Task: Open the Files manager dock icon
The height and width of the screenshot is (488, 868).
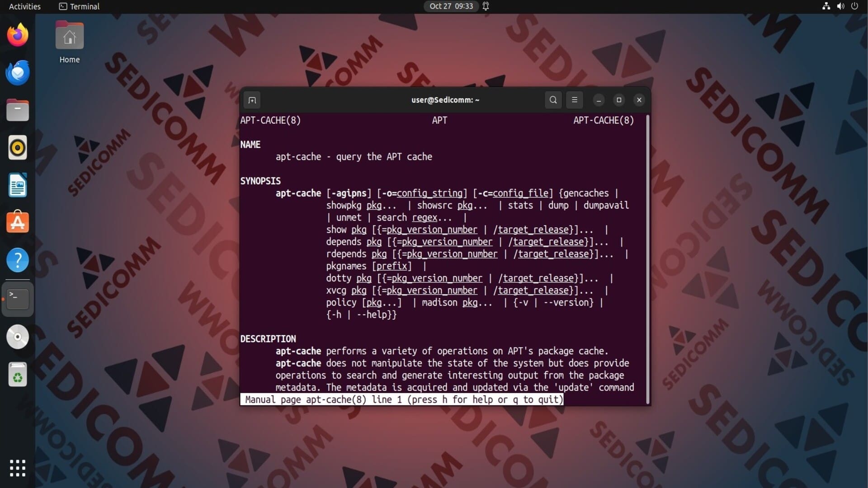Action: (18, 110)
